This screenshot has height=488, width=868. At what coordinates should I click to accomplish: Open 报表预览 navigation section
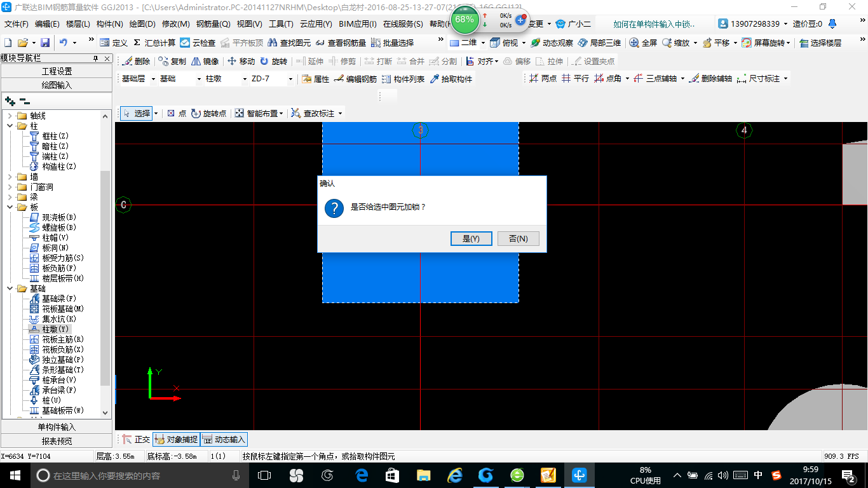click(57, 441)
